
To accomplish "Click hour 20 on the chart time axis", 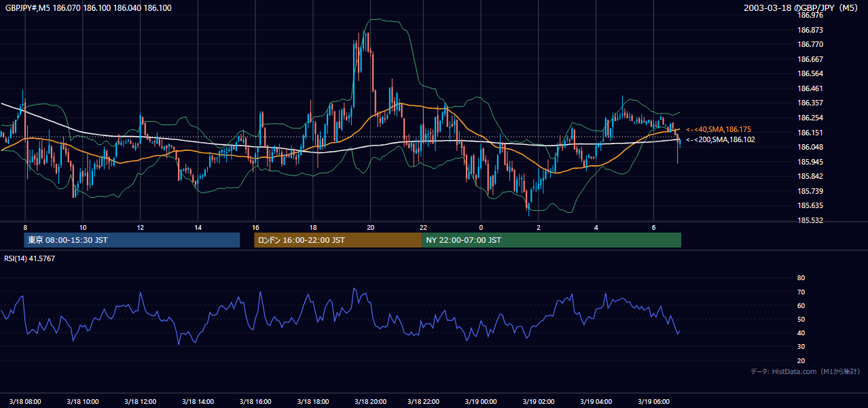I will (x=370, y=227).
